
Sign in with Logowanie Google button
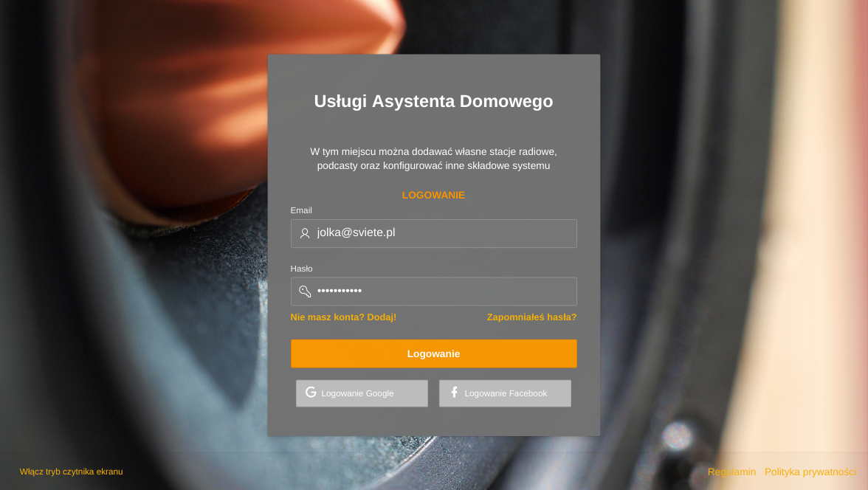point(362,393)
